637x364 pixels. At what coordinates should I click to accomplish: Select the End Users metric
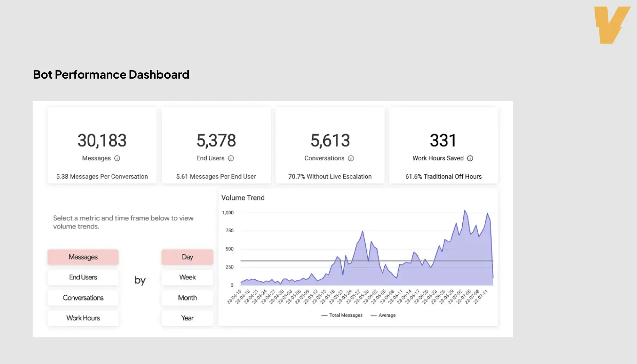[x=83, y=277]
